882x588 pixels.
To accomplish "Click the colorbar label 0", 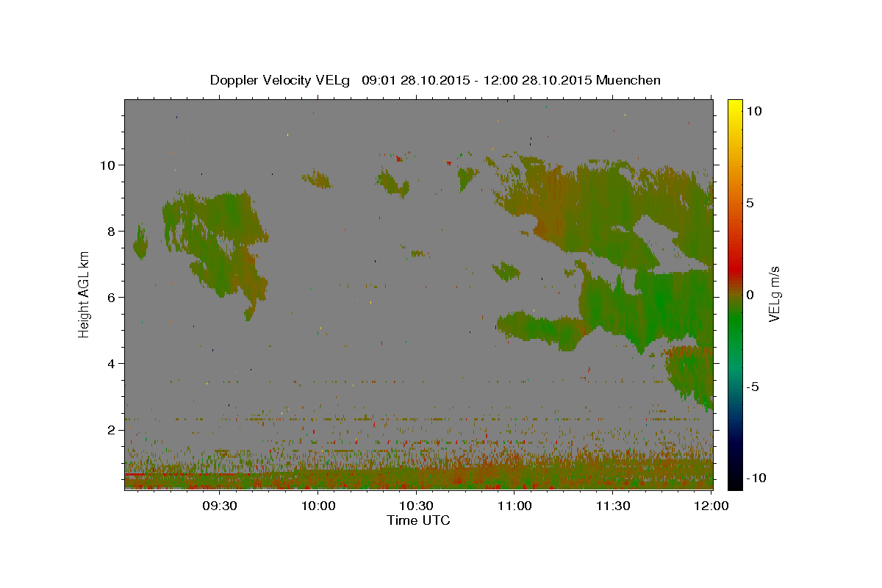I will click(x=750, y=295).
